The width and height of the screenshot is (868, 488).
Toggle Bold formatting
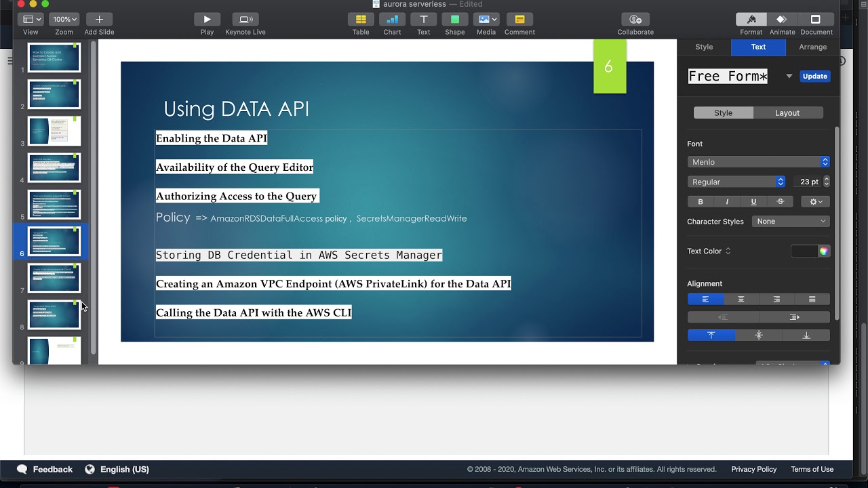[x=701, y=202]
